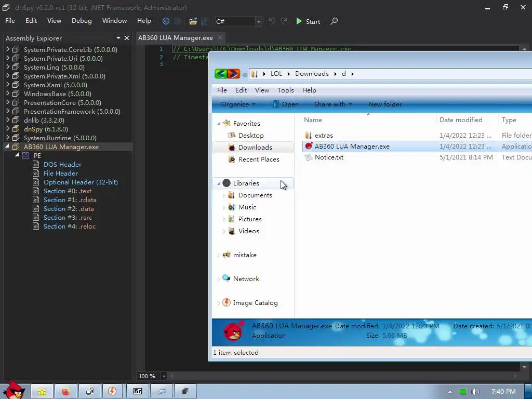Select Section #1: .rdata item
Image resolution: width=532 pixels, height=399 pixels.
click(70, 199)
